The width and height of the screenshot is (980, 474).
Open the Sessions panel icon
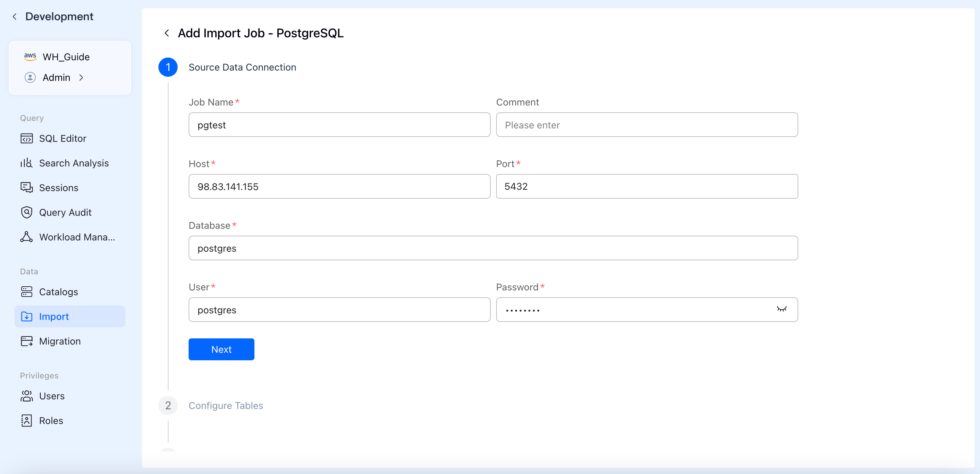tap(26, 187)
